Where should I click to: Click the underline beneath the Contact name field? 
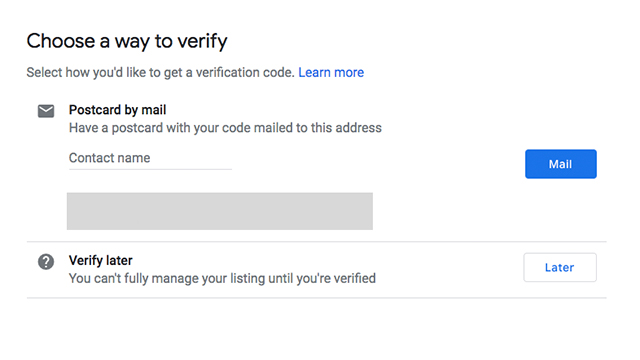(150, 169)
